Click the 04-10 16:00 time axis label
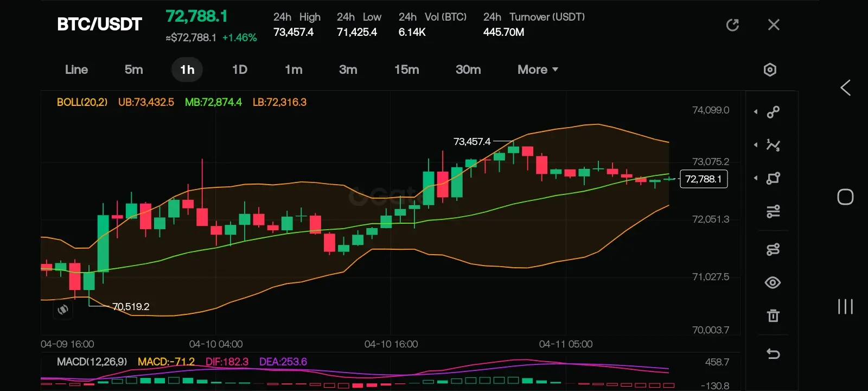Screen dimensions: 868x391 pyautogui.click(x=391, y=344)
